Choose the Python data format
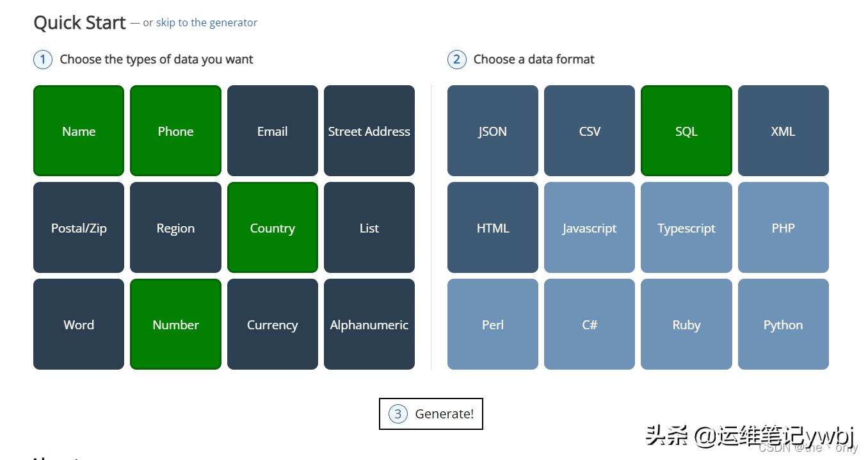 point(783,324)
